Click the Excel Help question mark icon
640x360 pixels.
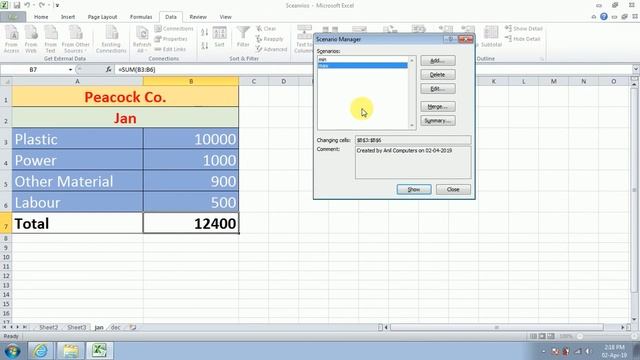(604, 17)
